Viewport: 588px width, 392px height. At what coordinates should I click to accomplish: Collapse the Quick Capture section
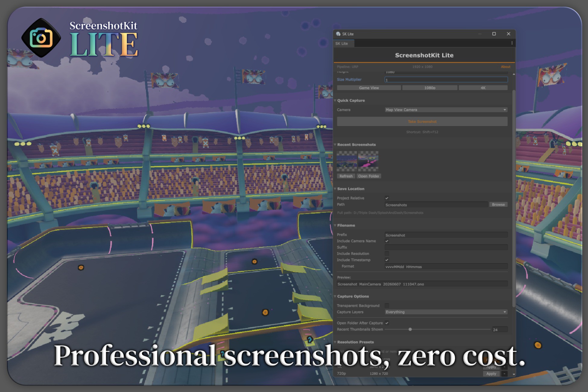tap(335, 100)
